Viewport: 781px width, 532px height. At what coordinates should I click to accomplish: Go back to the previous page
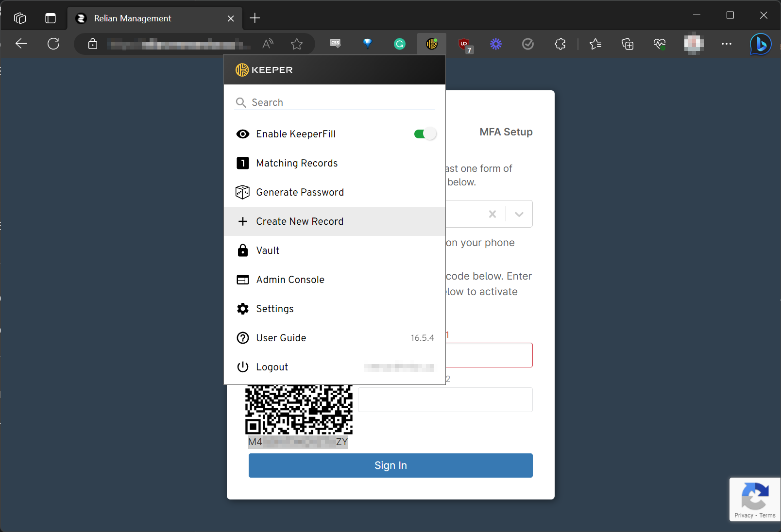pos(21,44)
